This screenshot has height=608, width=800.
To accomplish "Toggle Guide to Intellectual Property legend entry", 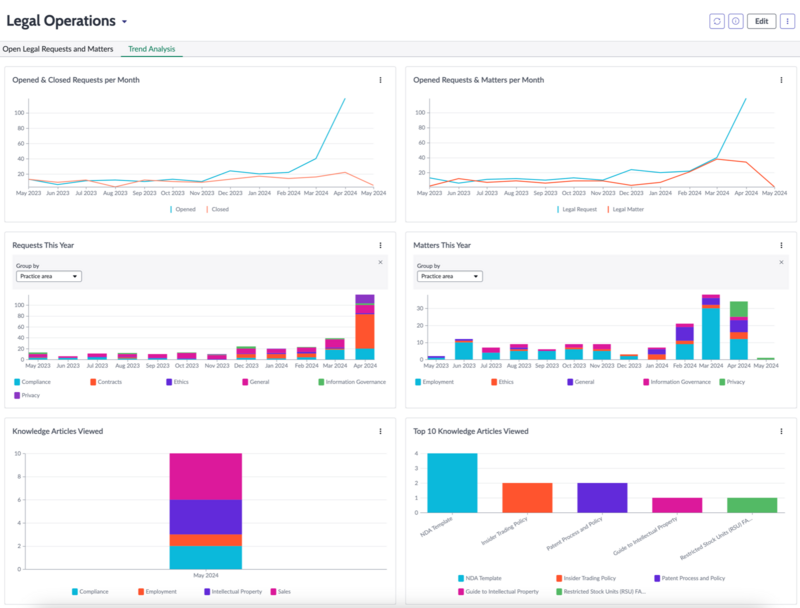I will (x=498, y=592).
